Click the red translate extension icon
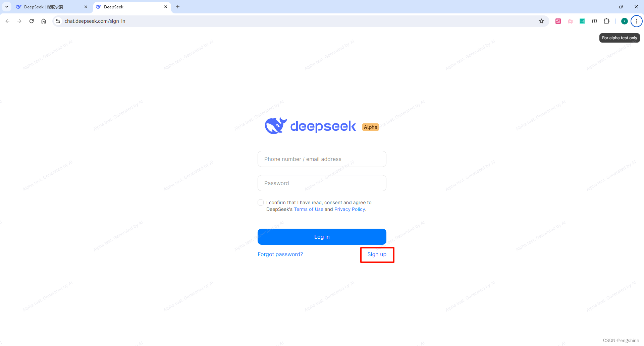Image resolution: width=644 pixels, height=346 pixels. (x=558, y=21)
